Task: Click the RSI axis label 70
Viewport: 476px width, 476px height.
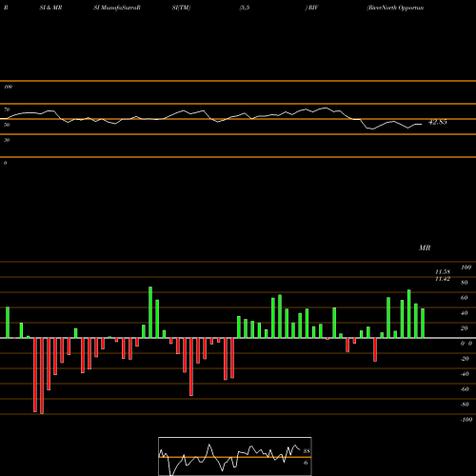Action: point(7,109)
